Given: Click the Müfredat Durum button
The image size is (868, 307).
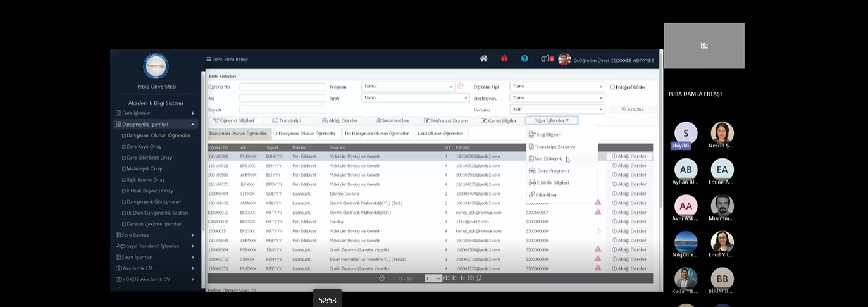Looking at the screenshot, I should [445, 120].
